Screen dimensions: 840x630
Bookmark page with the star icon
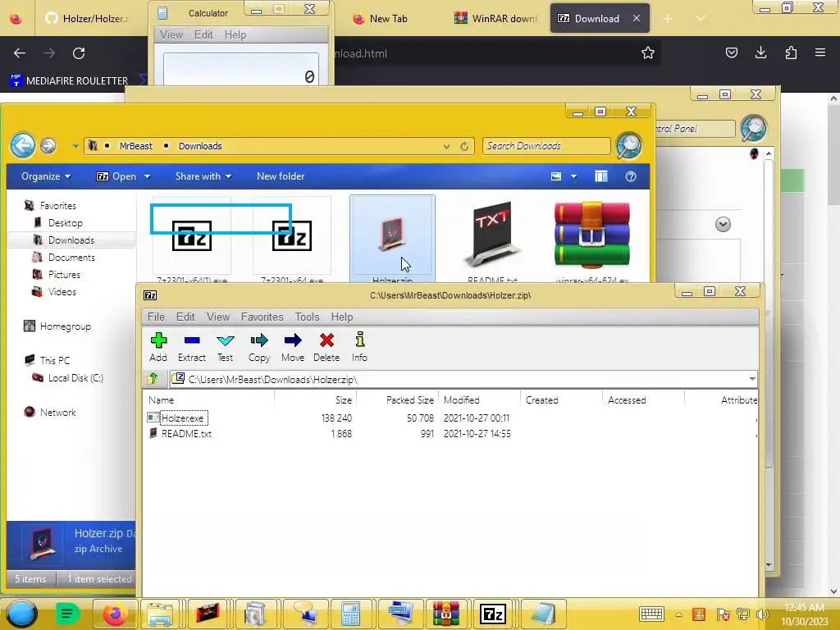[x=648, y=52]
